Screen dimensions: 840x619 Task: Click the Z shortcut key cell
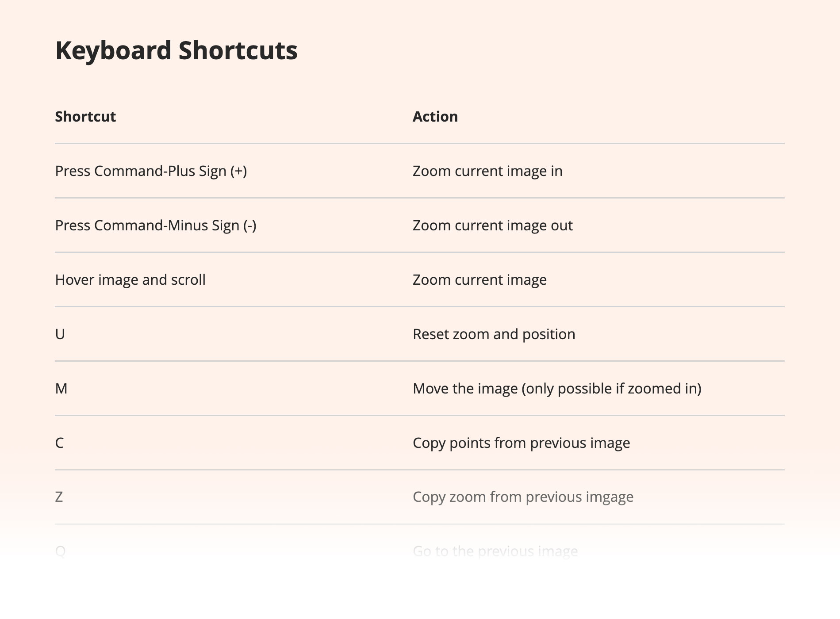pos(59,497)
